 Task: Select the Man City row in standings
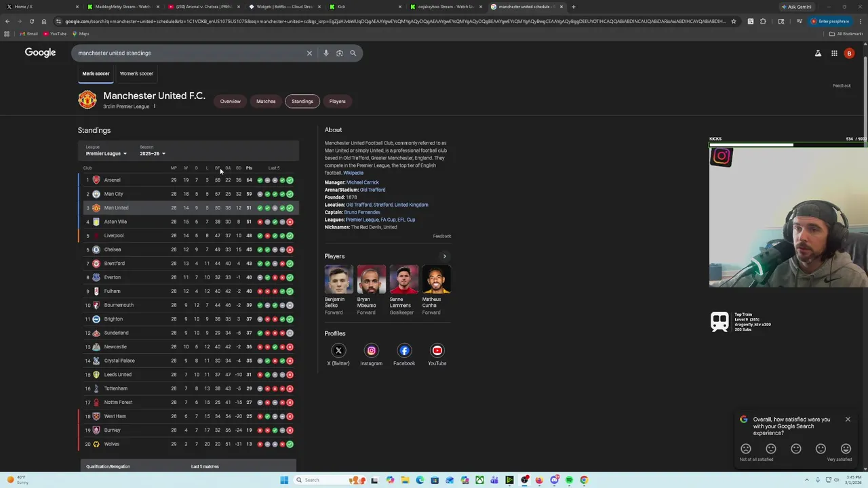[x=189, y=194]
